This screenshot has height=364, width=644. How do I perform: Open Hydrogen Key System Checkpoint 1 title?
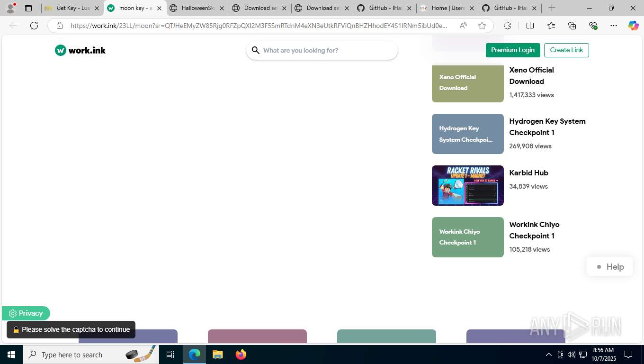pyautogui.click(x=547, y=127)
